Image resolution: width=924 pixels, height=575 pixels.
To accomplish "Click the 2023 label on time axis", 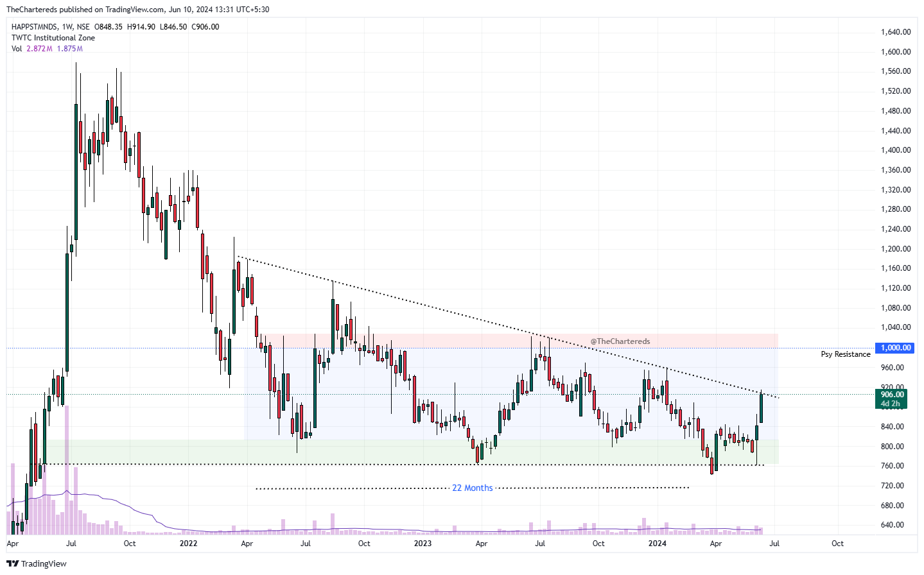I will tap(423, 544).
